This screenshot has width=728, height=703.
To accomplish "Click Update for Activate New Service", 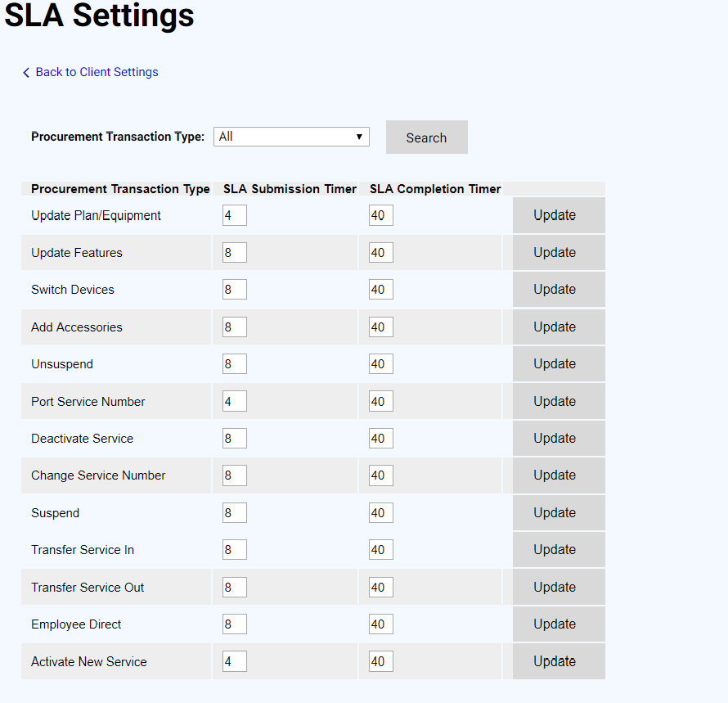I will 555,661.
